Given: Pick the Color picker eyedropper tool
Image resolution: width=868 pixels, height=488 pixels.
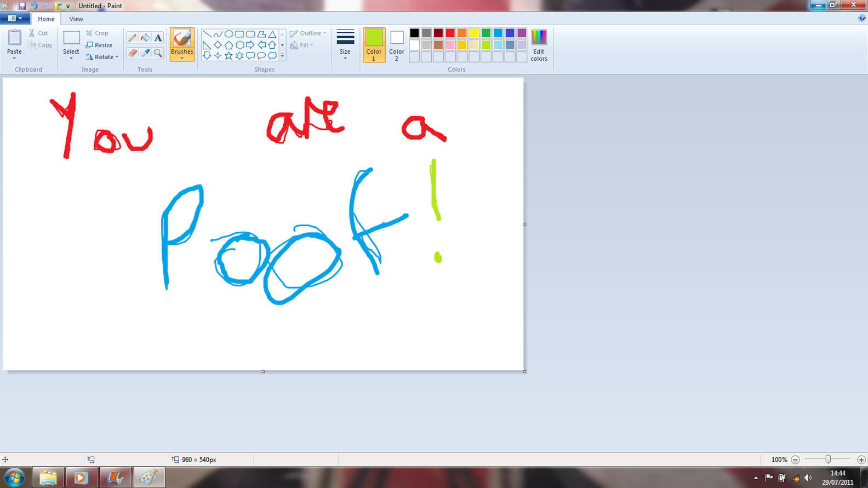Looking at the screenshot, I should (145, 53).
